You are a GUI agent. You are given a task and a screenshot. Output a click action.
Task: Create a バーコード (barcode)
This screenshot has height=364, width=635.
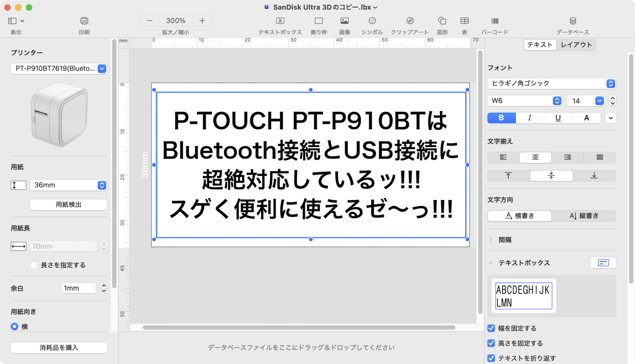[x=495, y=25]
